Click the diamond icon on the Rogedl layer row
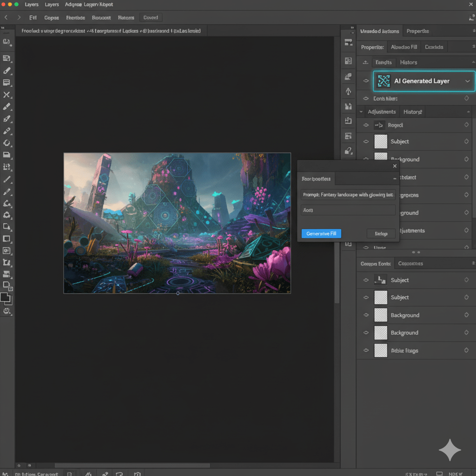476x476 pixels. [x=466, y=125]
